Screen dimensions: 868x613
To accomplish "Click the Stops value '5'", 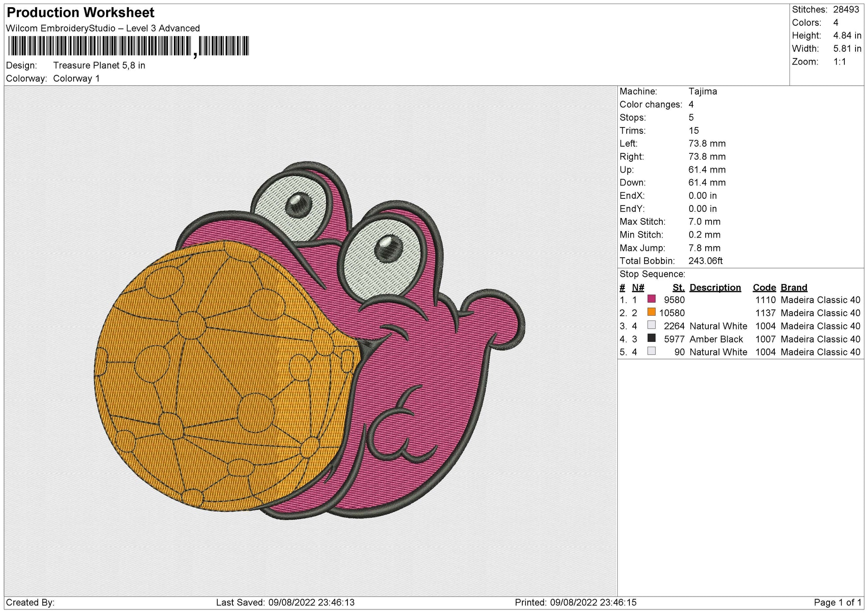I will click(691, 118).
